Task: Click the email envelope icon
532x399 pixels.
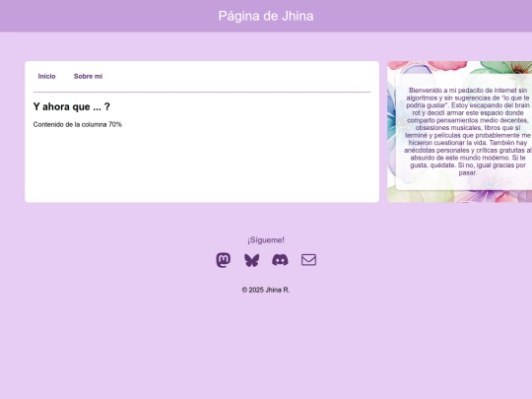Action: [308, 260]
